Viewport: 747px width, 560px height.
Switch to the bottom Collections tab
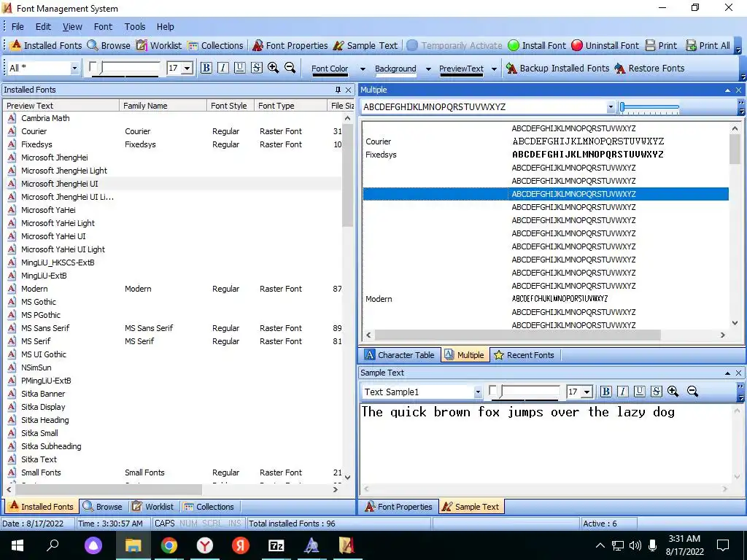pyautogui.click(x=209, y=507)
